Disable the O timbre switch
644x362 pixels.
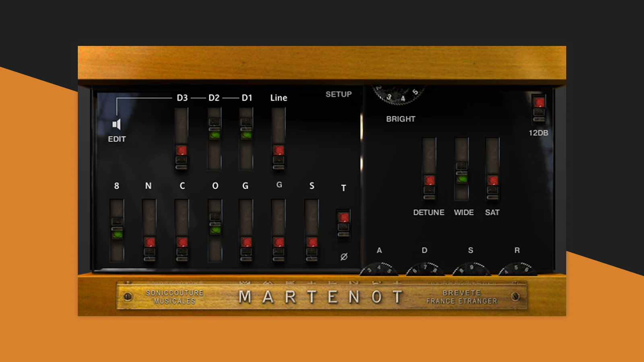tap(215, 230)
